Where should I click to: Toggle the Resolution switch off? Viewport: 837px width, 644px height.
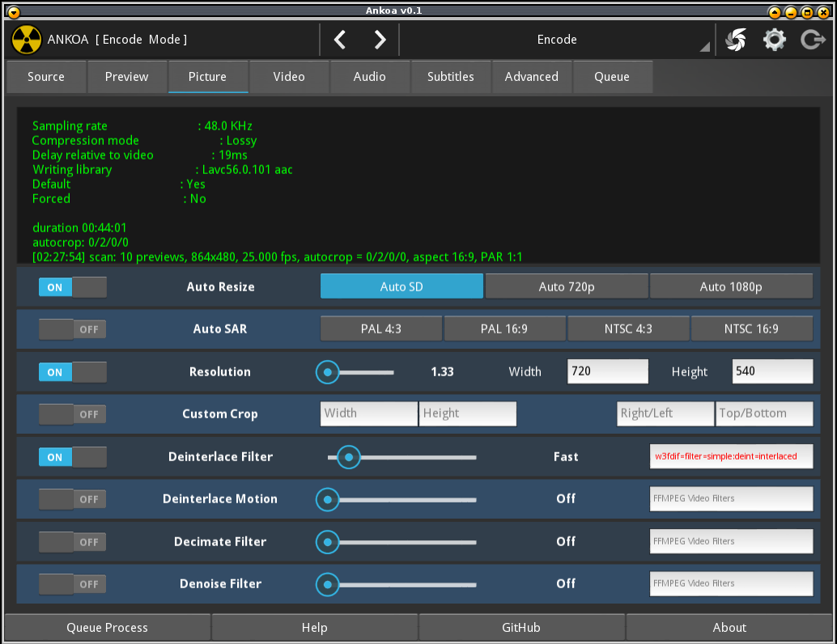pos(73,372)
